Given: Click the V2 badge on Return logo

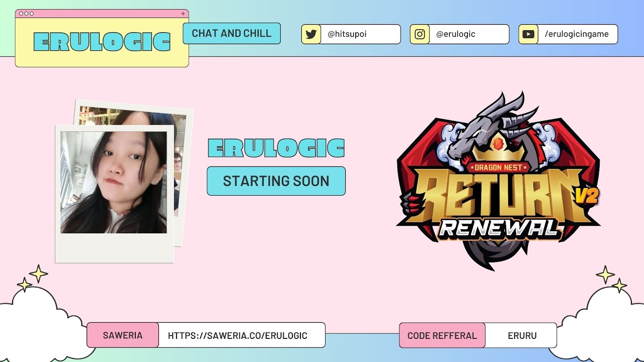Looking at the screenshot, I should (x=587, y=197).
